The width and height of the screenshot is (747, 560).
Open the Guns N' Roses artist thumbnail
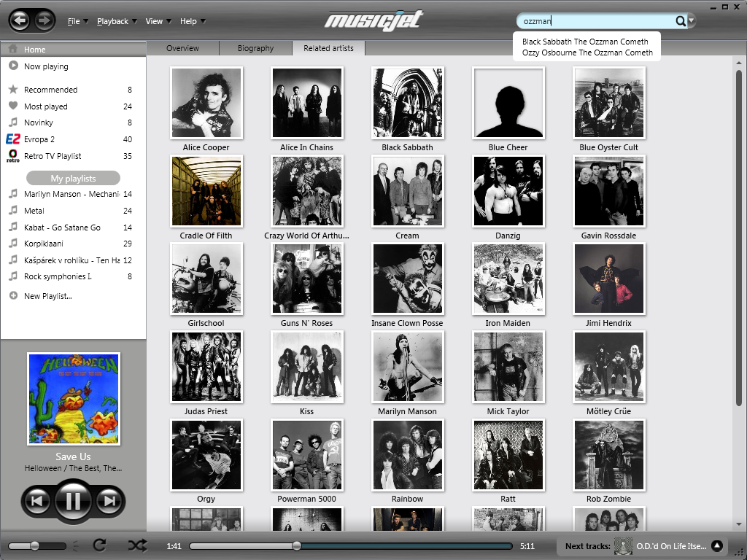[x=307, y=279]
